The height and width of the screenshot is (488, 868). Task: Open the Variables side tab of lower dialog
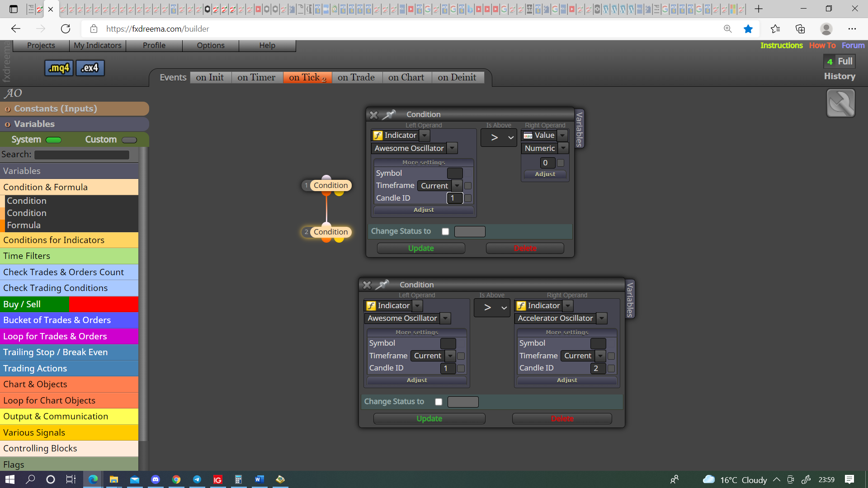pos(630,300)
